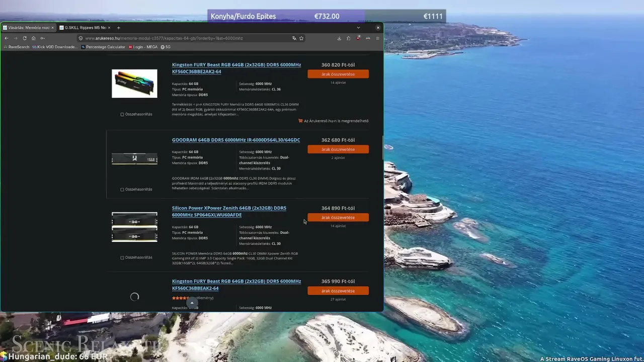Tick Összehasonlítás for Kingston KF560C36BBE2AK2-64
The image size is (644, 362).
[x=122, y=114]
